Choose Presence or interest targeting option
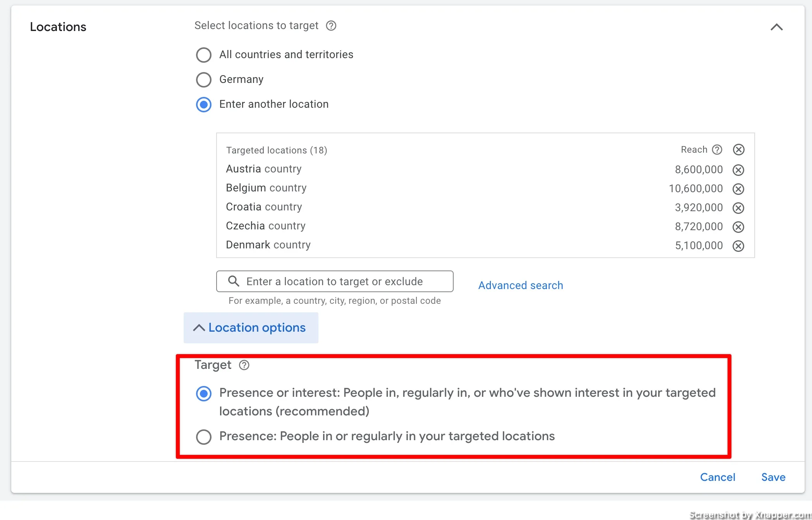Viewport: 812px width, 520px height. click(x=204, y=394)
